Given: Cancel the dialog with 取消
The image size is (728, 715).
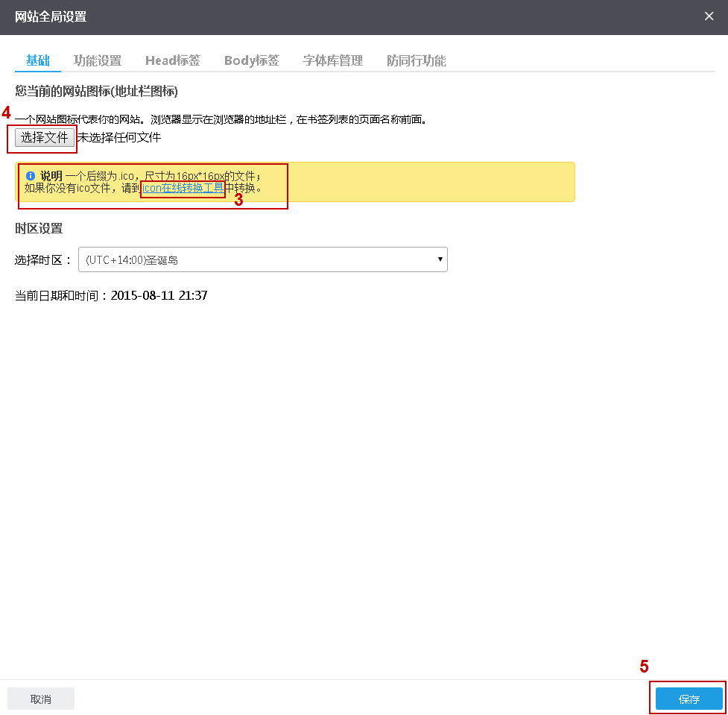Looking at the screenshot, I should pos(40,699).
